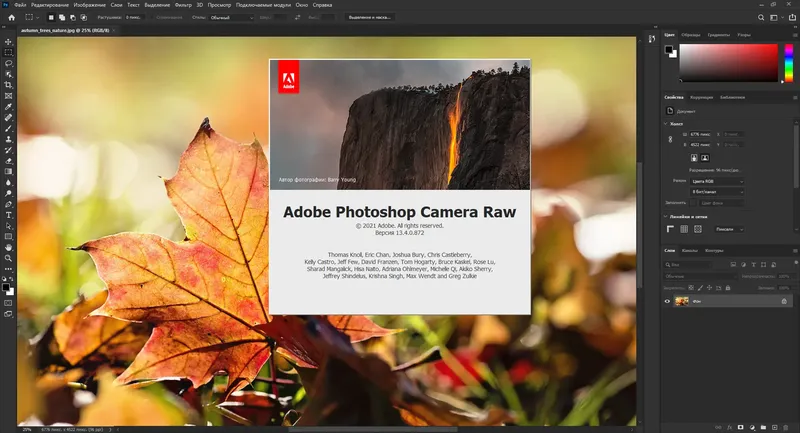Select the Brush tool

coord(8,129)
